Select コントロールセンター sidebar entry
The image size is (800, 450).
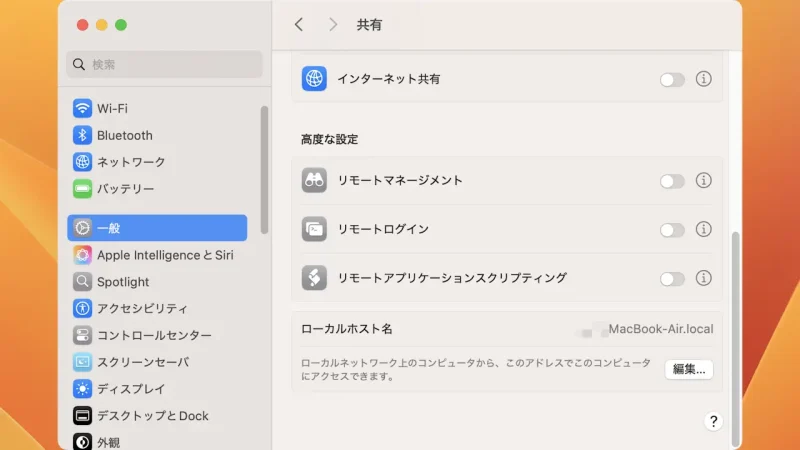(157, 335)
